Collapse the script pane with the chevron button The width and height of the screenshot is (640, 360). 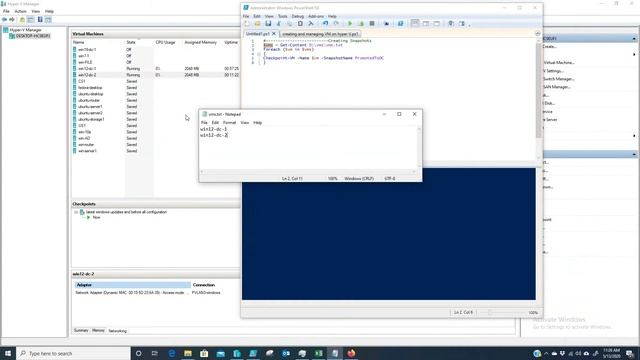pyautogui.click(x=538, y=33)
